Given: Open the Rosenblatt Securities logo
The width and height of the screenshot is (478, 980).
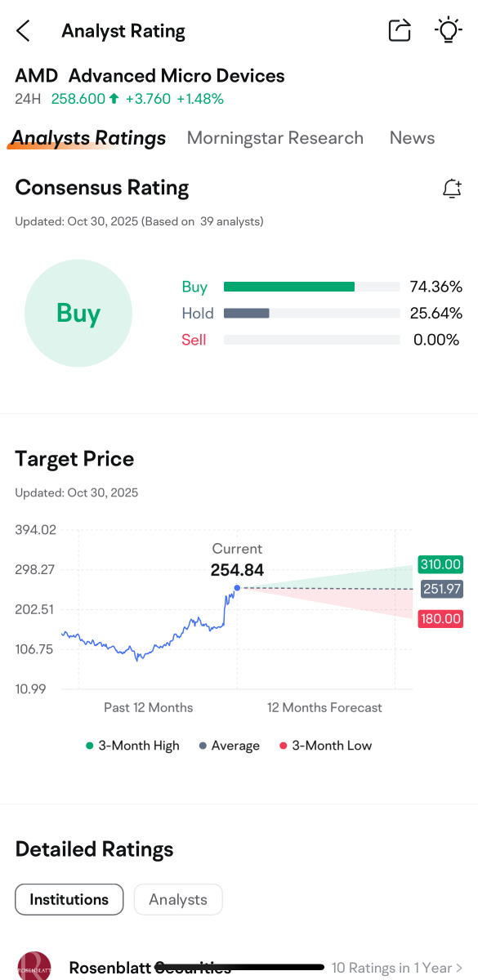Looking at the screenshot, I should (x=34, y=969).
